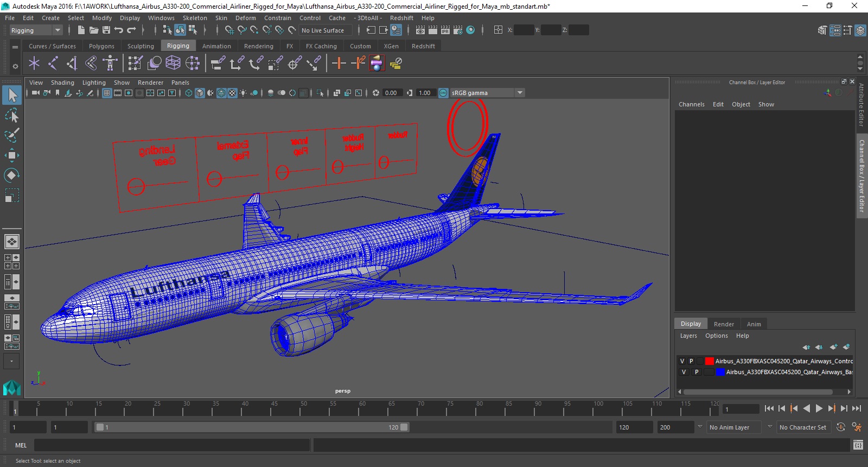Open Layers menu in Layer Editor
The image size is (868, 467).
(688, 336)
